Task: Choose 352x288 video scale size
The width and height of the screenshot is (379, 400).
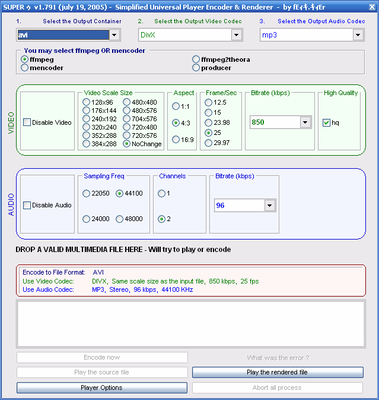Action: click(x=86, y=135)
